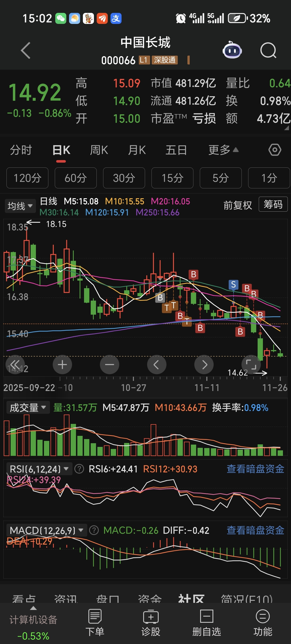Viewport: 291px width, 644px height.
Task: Tap the S sell marker on chart
Action: tap(233, 285)
